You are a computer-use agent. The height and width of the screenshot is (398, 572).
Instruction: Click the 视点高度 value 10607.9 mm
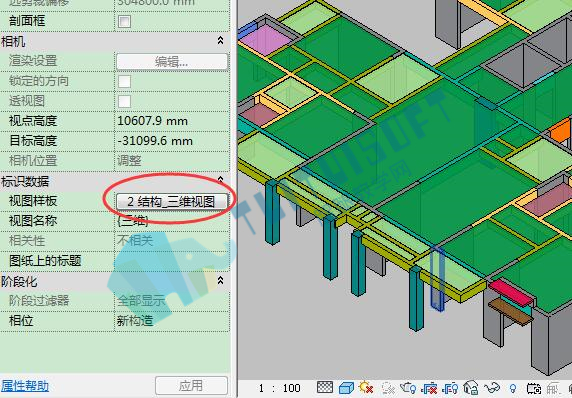coord(152,121)
